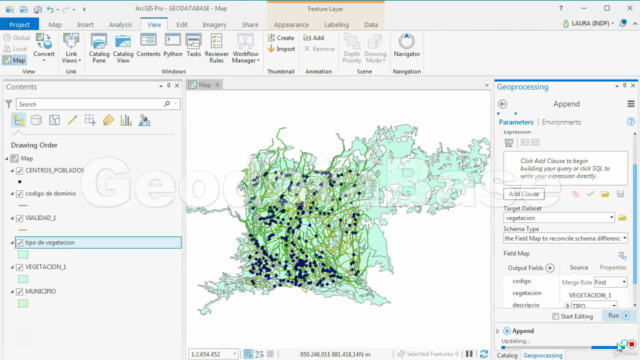Collapse VEGETACION_1 layer legend
Image resolution: width=640 pixels, height=360 pixels.
(12, 267)
